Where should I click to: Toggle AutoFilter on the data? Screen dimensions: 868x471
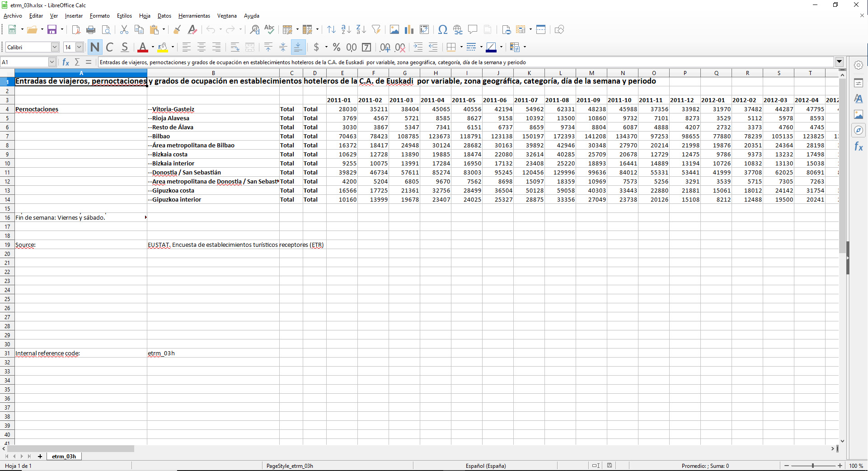pos(376,29)
